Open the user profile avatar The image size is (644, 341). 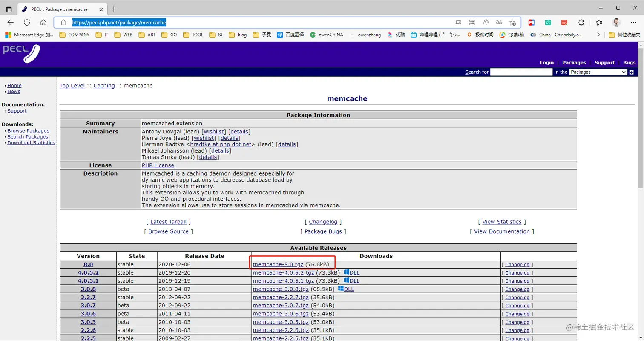point(616,23)
